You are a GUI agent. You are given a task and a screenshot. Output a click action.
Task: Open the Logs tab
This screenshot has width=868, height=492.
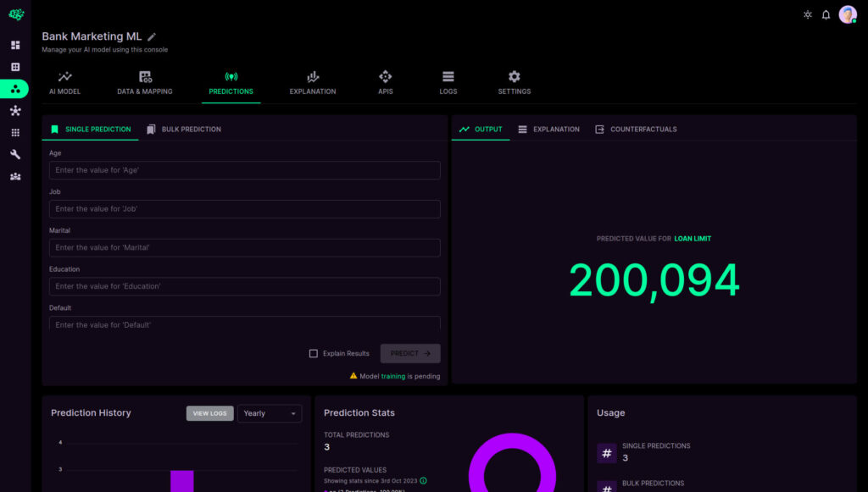(448, 83)
